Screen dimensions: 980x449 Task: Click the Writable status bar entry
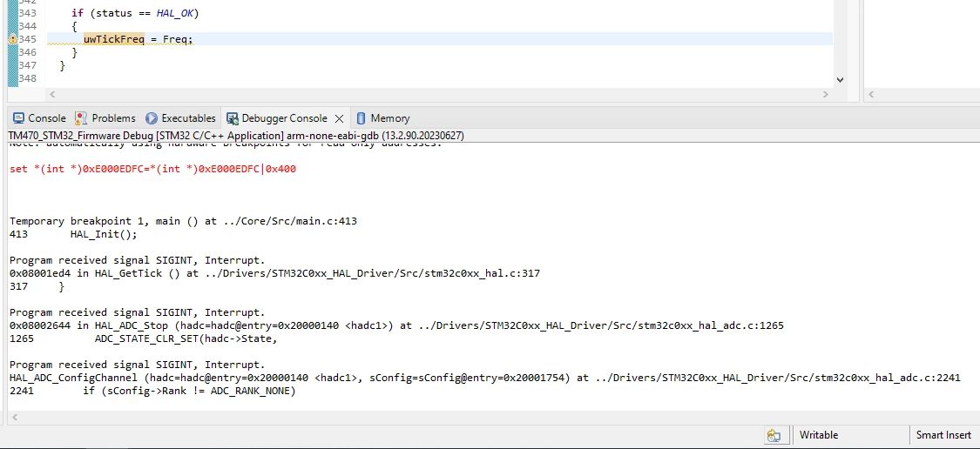pos(819,435)
